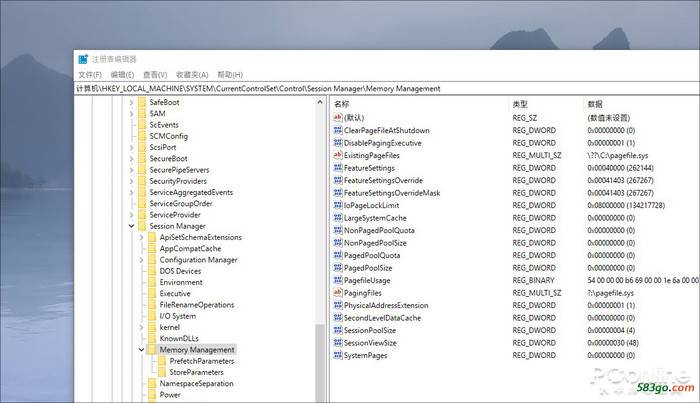Screen dimensions: 700x403
Task: Click the 名称 column header
Action: [x=342, y=104]
